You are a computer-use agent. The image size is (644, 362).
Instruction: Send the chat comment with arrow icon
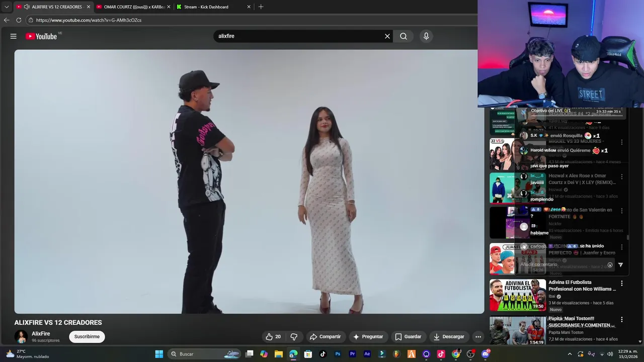coord(620,265)
